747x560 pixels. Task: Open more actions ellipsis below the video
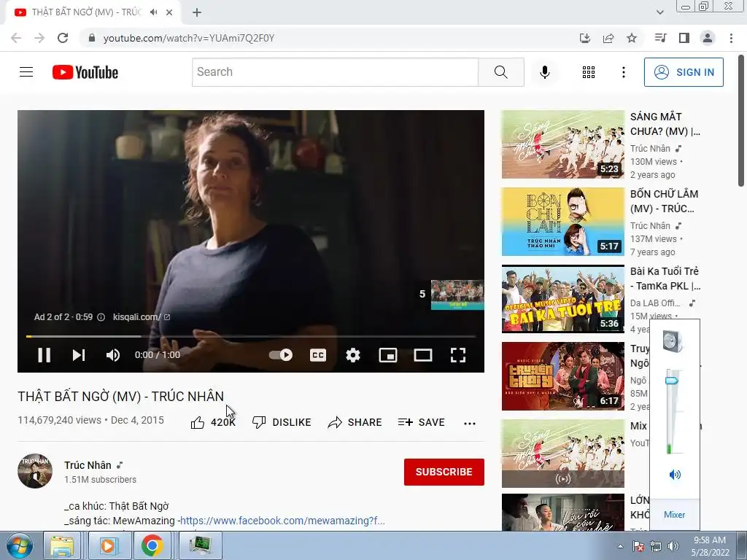point(470,424)
